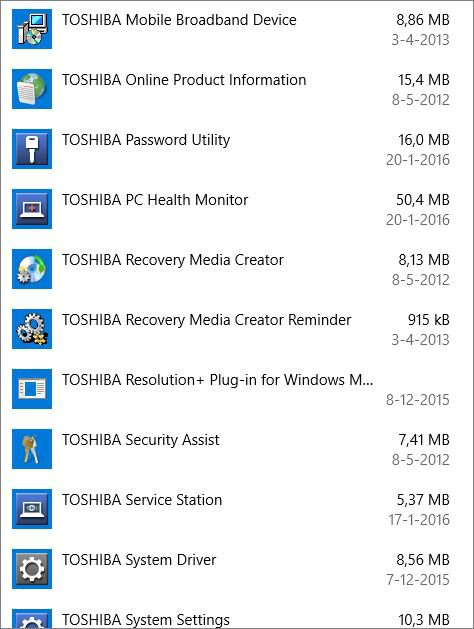Click the 50,4 MB size of PC Health Monitor
This screenshot has height=629, width=474.
423,200
